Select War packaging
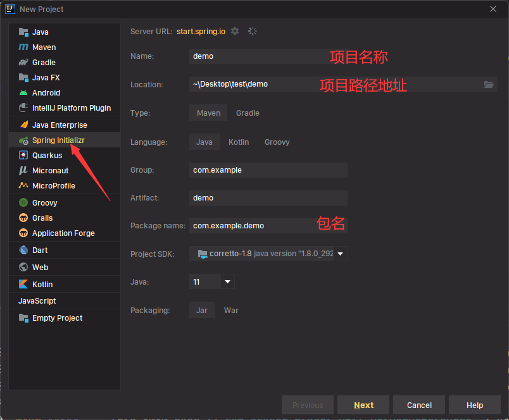Screen dimensions: 509x420 pyautogui.click(x=231, y=311)
